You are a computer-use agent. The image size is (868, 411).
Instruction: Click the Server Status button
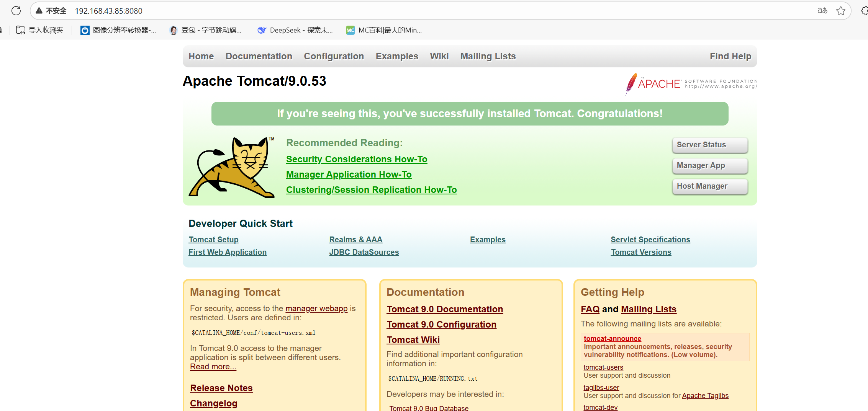[710, 145]
